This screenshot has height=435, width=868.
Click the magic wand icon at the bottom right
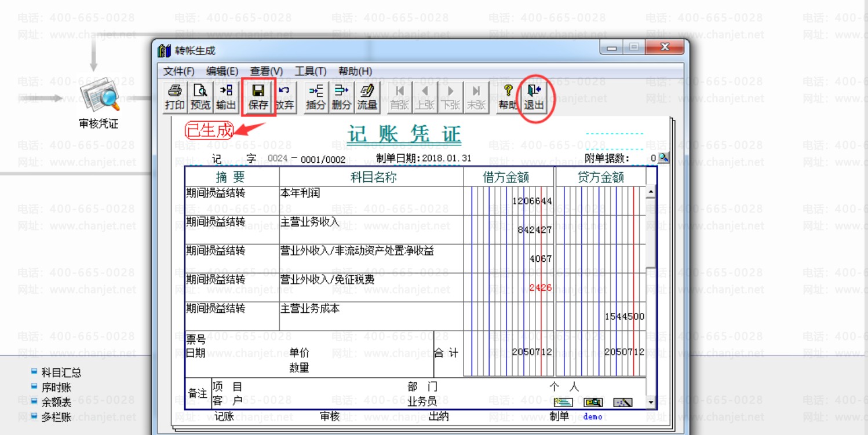623,402
